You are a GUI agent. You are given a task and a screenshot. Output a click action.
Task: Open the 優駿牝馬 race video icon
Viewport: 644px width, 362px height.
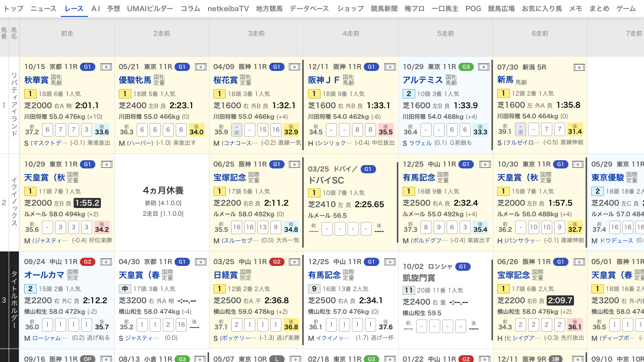[200, 67]
